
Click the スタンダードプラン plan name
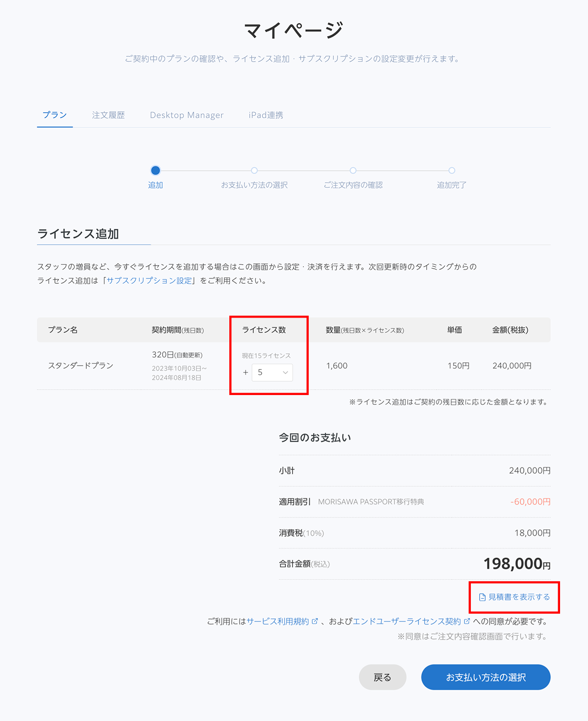(81, 366)
